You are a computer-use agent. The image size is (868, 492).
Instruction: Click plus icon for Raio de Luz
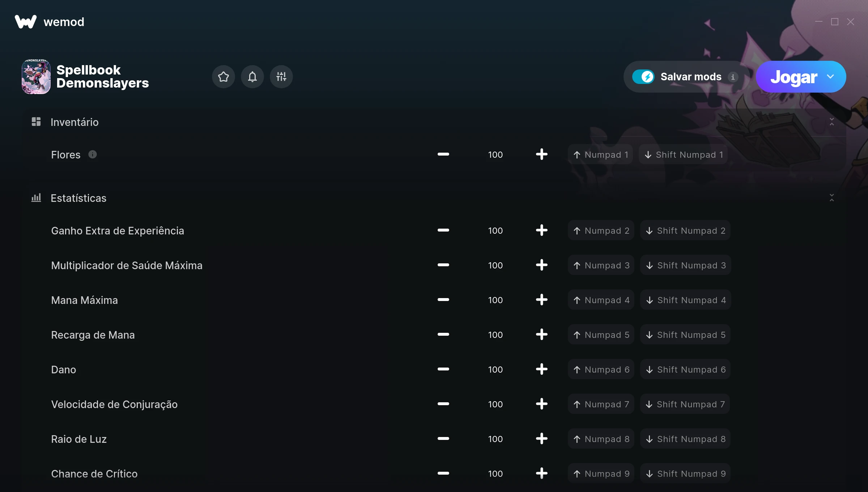click(x=541, y=439)
